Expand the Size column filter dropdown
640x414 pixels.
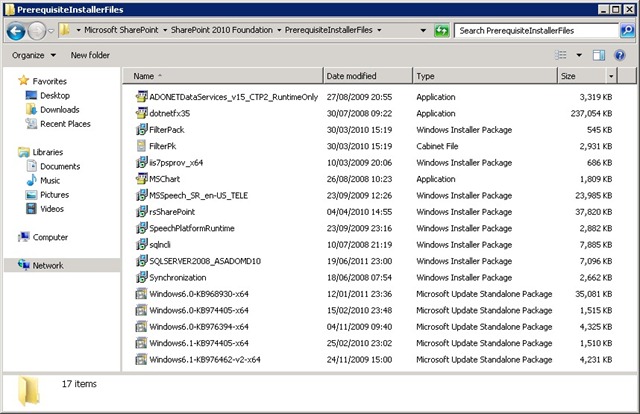(611, 76)
